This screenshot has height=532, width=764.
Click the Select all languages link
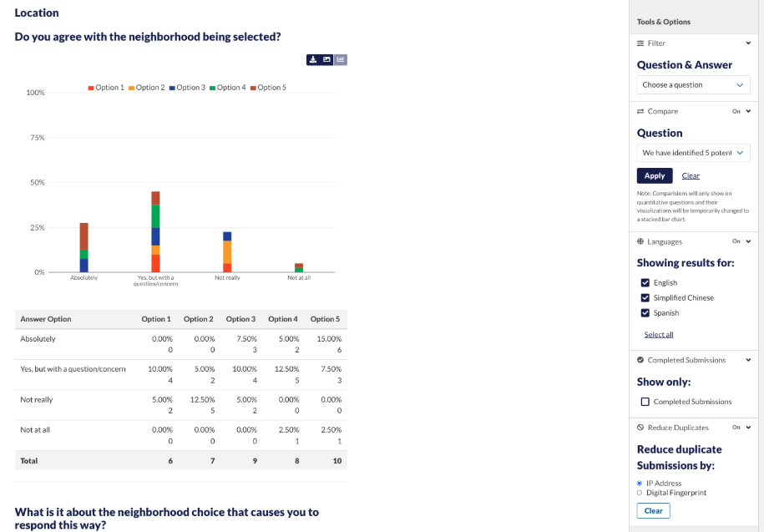(x=659, y=335)
